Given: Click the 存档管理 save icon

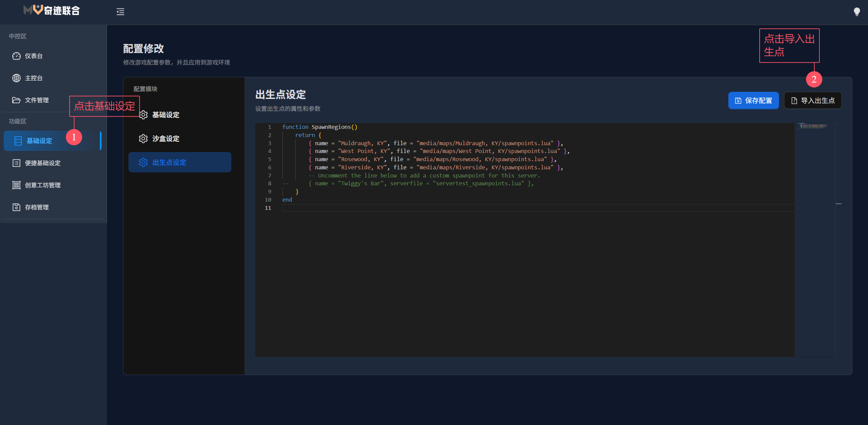Looking at the screenshot, I should [x=16, y=207].
